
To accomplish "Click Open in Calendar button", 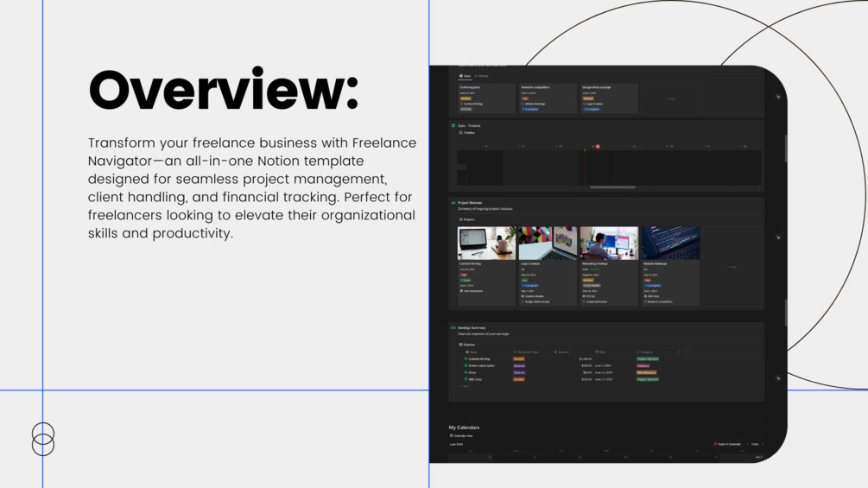I will [x=727, y=444].
